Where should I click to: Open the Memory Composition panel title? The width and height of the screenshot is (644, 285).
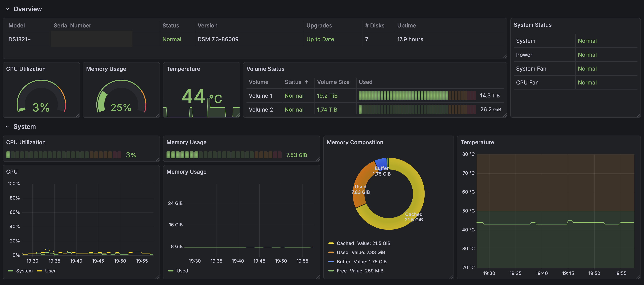(x=355, y=142)
